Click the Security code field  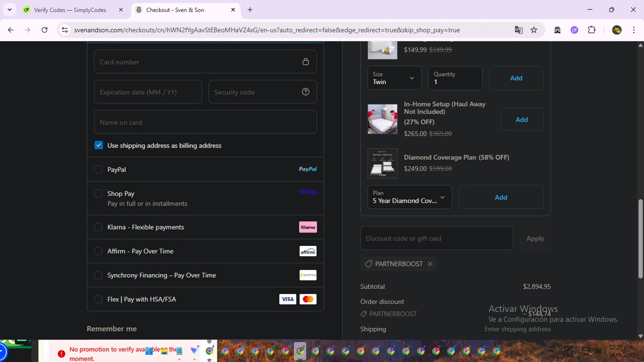point(262,92)
